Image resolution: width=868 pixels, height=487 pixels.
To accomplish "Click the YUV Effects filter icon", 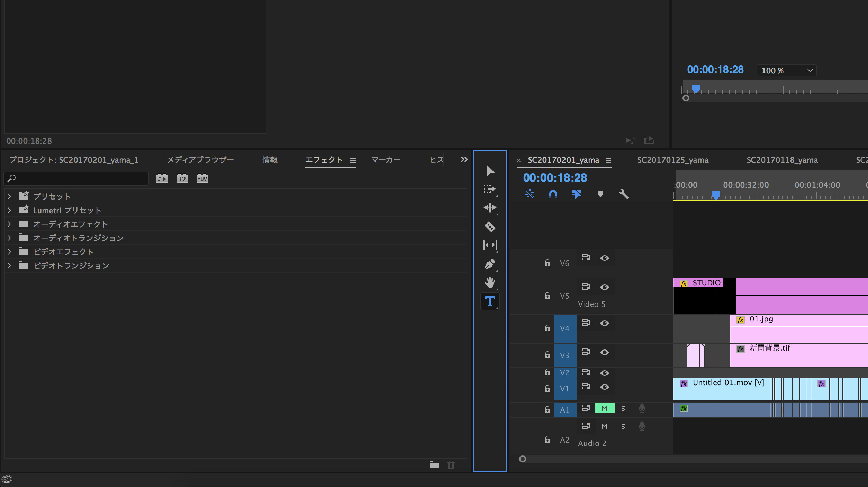I will [202, 179].
